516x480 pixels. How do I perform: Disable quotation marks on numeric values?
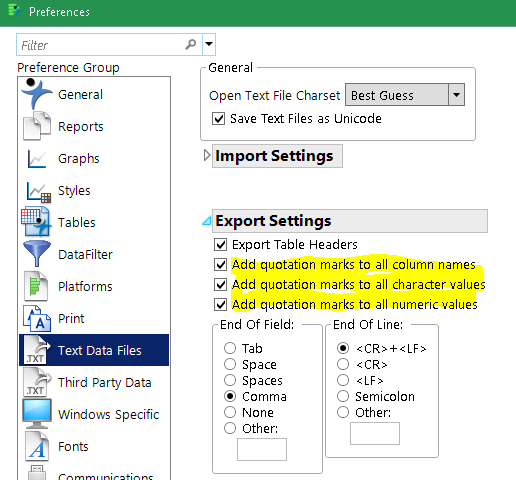[x=220, y=305]
